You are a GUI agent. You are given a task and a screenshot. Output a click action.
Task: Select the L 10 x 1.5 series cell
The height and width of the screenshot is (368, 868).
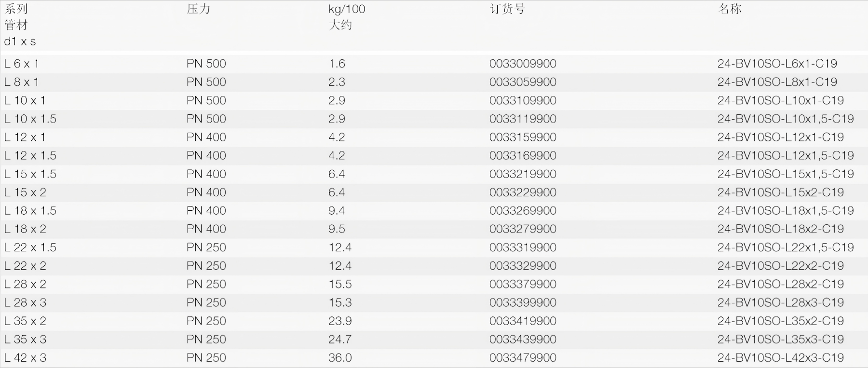click(30, 119)
